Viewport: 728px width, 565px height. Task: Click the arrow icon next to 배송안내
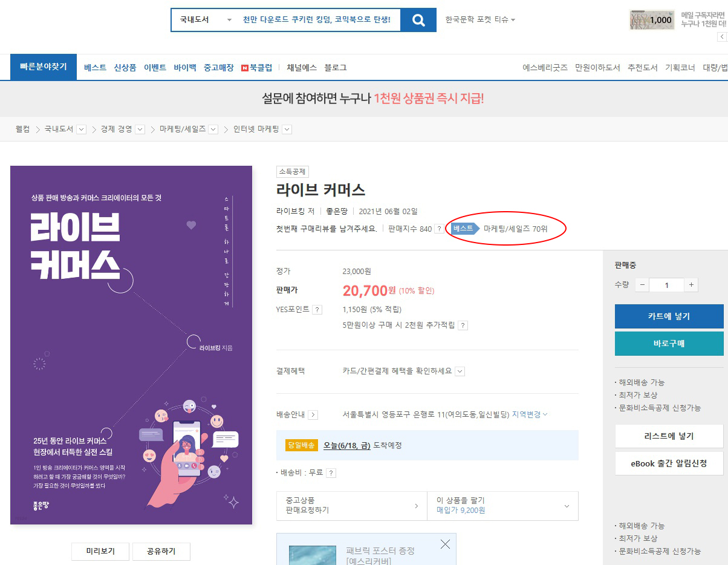pos(313,415)
